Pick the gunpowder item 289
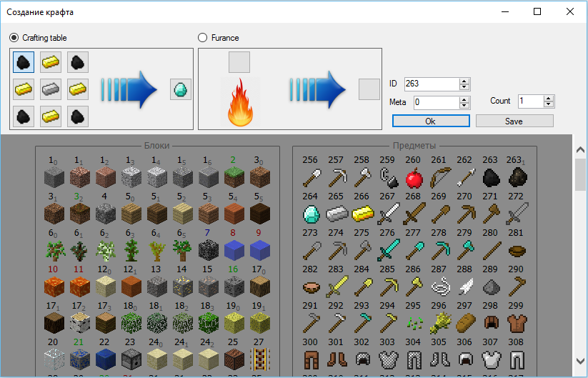The image size is (588, 378). (x=492, y=287)
